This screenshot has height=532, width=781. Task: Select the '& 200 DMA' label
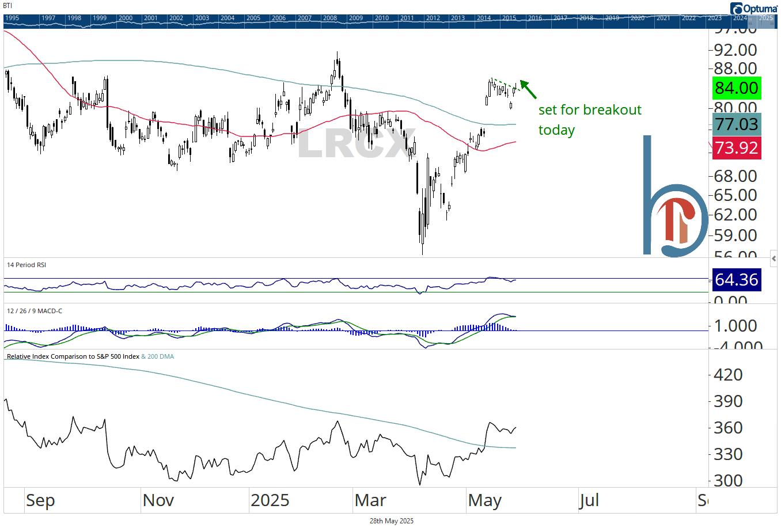(x=158, y=356)
